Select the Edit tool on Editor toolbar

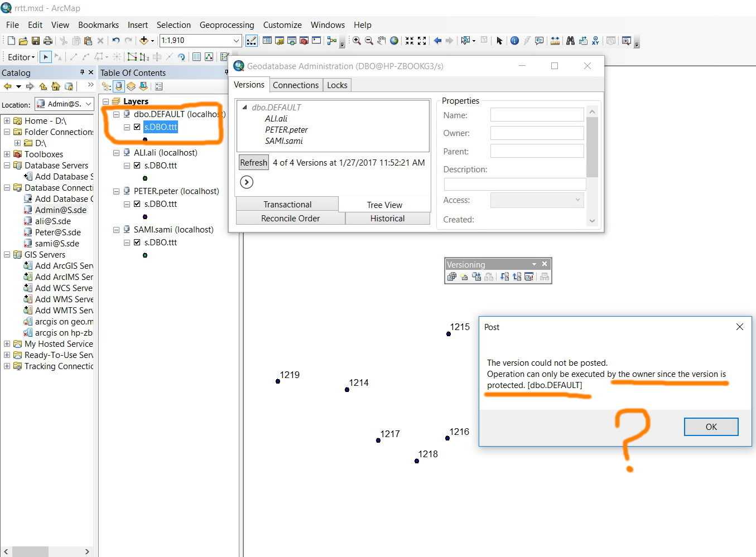(x=46, y=57)
